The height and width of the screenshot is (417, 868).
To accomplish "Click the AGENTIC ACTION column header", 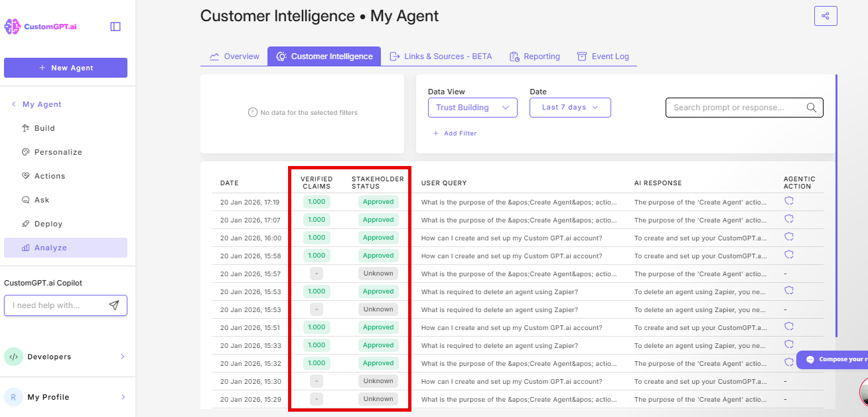I will tap(800, 183).
